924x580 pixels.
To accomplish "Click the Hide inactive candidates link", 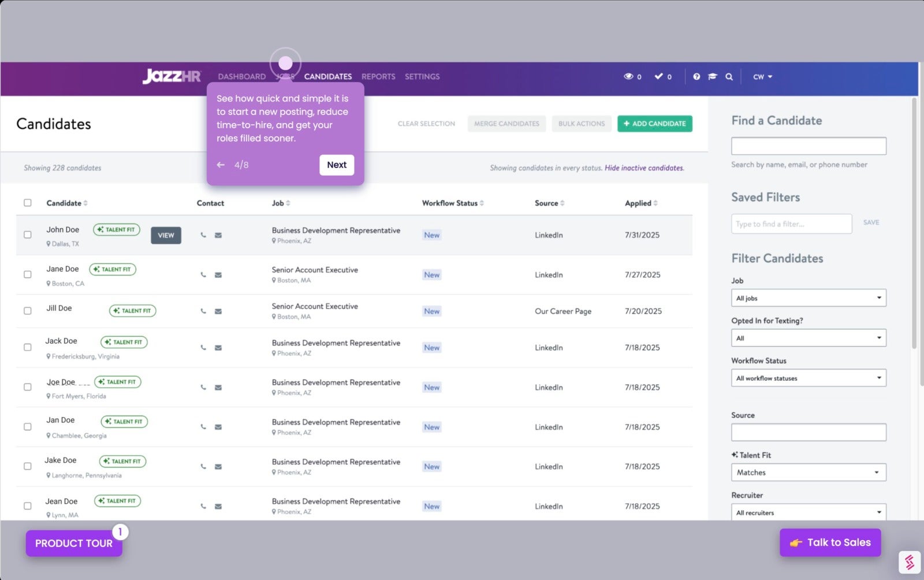I will [644, 168].
